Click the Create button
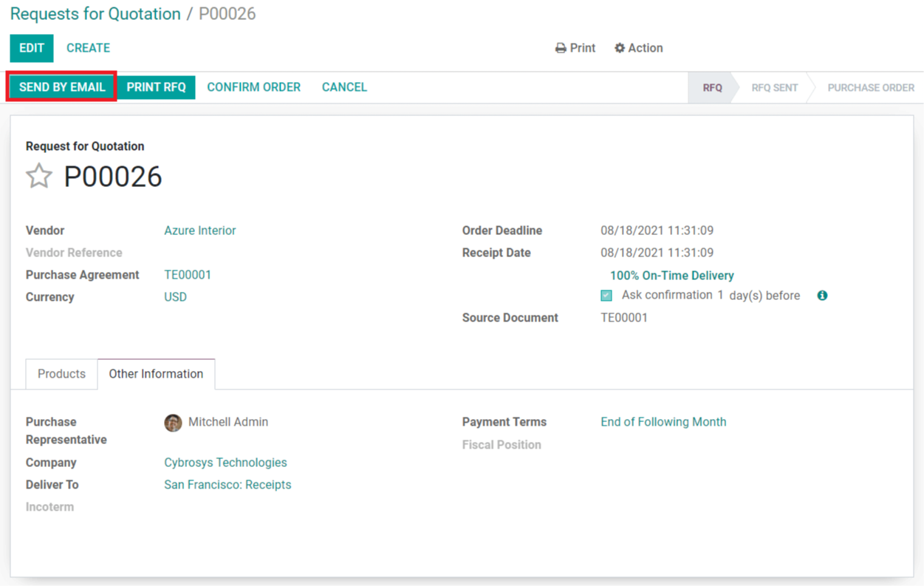924x586 pixels. [88, 48]
